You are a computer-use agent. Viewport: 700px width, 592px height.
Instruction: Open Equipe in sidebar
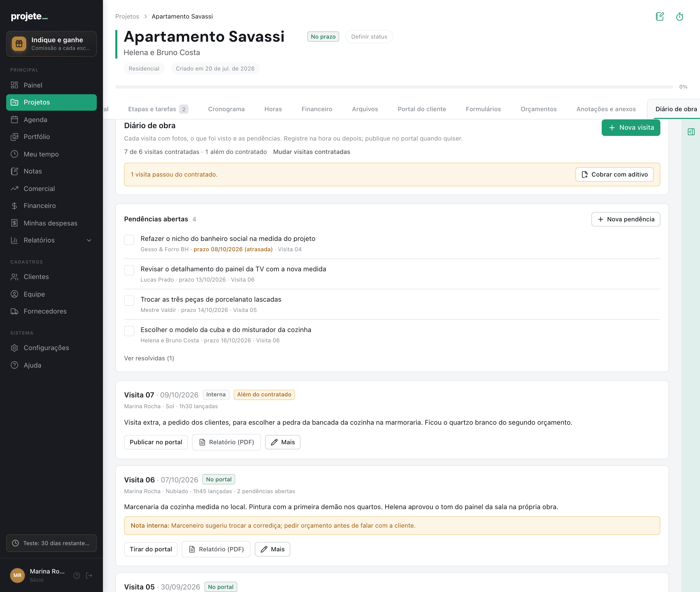coord(51,294)
